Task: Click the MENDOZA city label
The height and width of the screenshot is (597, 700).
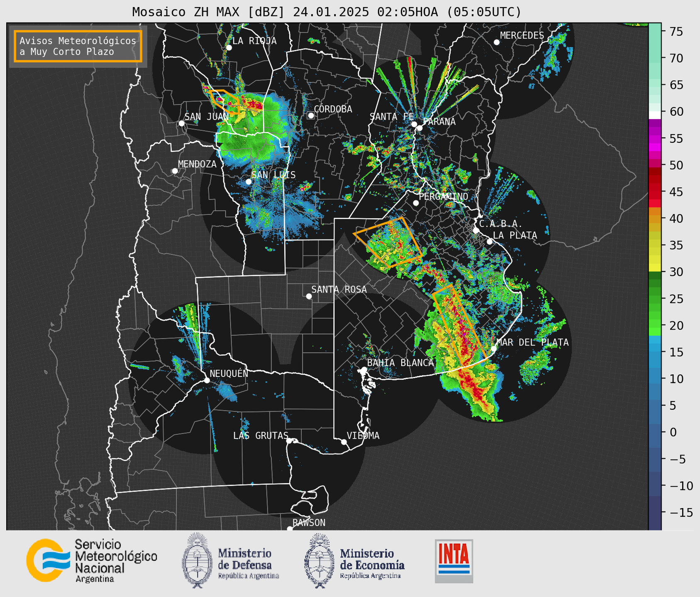Action: click(197, 164)
